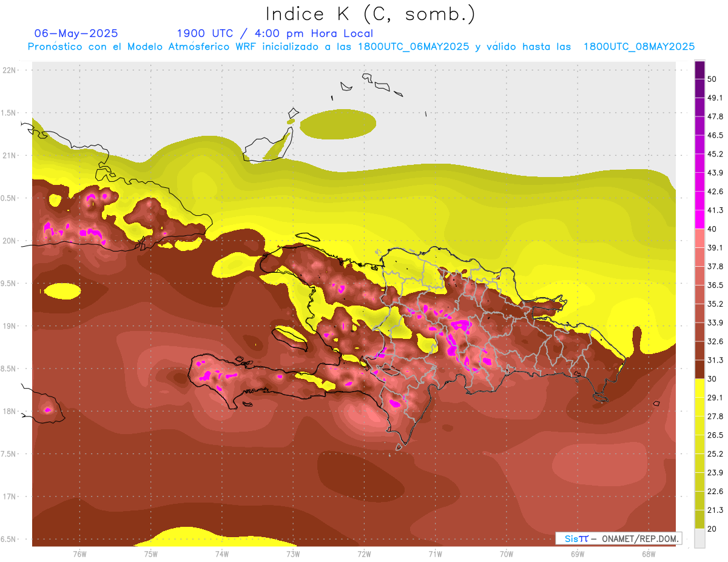Click the '49.1' color scale value
Screen dimensions: 728x562
pos(716,98)
